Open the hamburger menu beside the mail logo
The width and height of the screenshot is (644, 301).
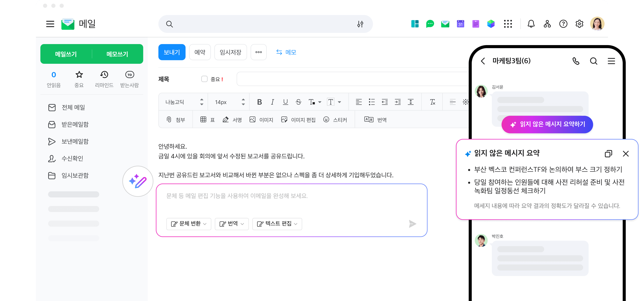(50, 24)
